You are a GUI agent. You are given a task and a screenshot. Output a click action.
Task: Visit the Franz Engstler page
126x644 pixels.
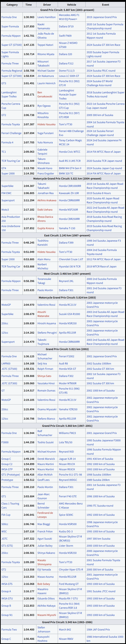coord(46,174)
